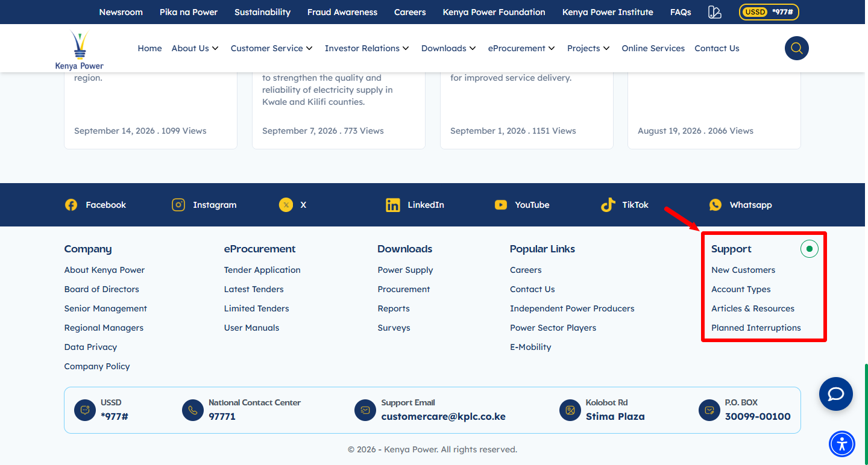Click the P.O. BOX mail icon
The height and width of the screenshot is (465, 868).
click(709, 410)
